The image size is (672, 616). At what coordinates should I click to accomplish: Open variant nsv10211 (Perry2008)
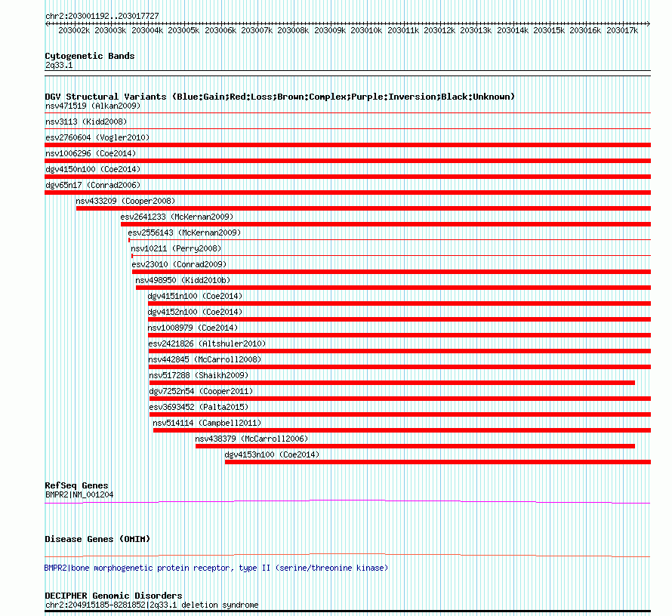[176, 248]
